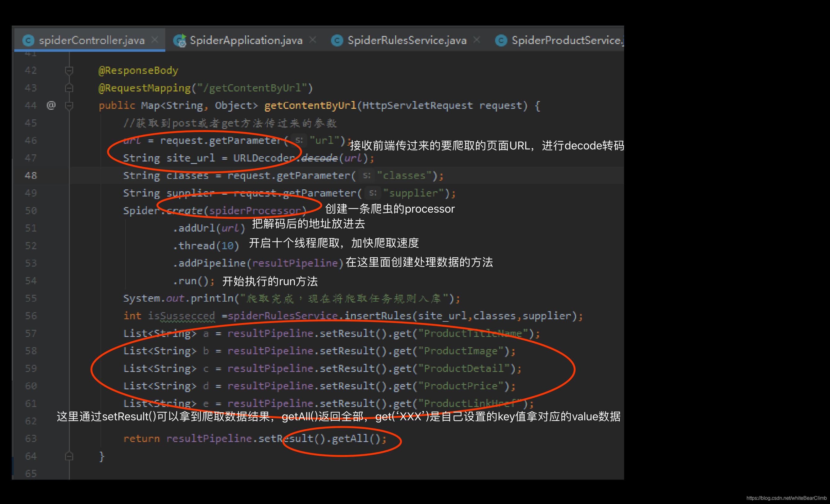Click the @RequestMapping annotation
The width and height of the screenshot is (830, 504).
(145, 88)
